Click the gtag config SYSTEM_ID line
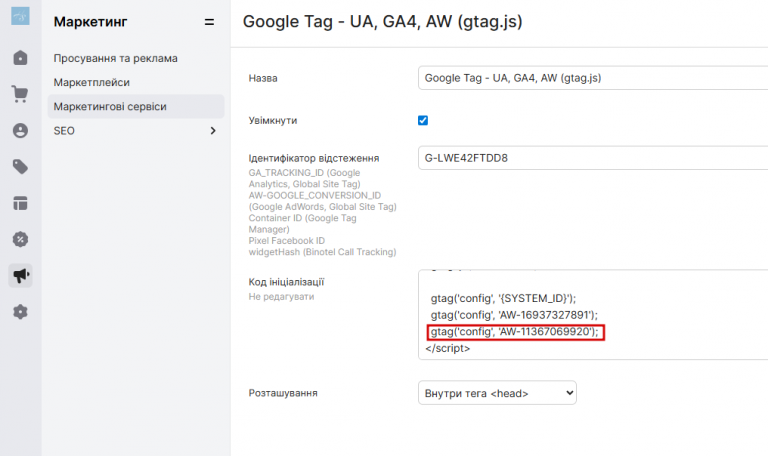768x456 pixels. click(504, 298)
